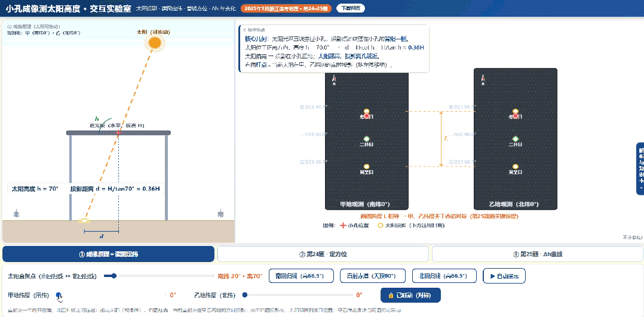Click the glowing sun projection spot on the ground

tap(85, 221)
